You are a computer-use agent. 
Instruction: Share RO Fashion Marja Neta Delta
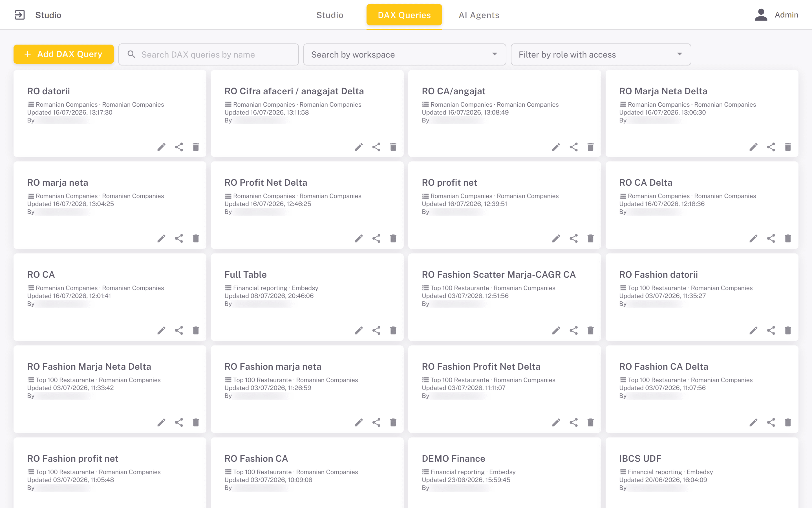click(x=179, y=422)
